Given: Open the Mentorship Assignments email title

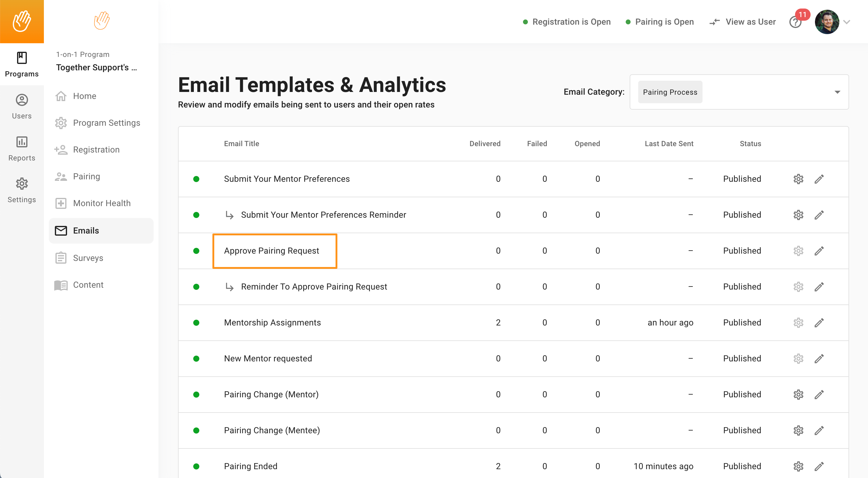Looking at the screenshot, I should [272, 323].
